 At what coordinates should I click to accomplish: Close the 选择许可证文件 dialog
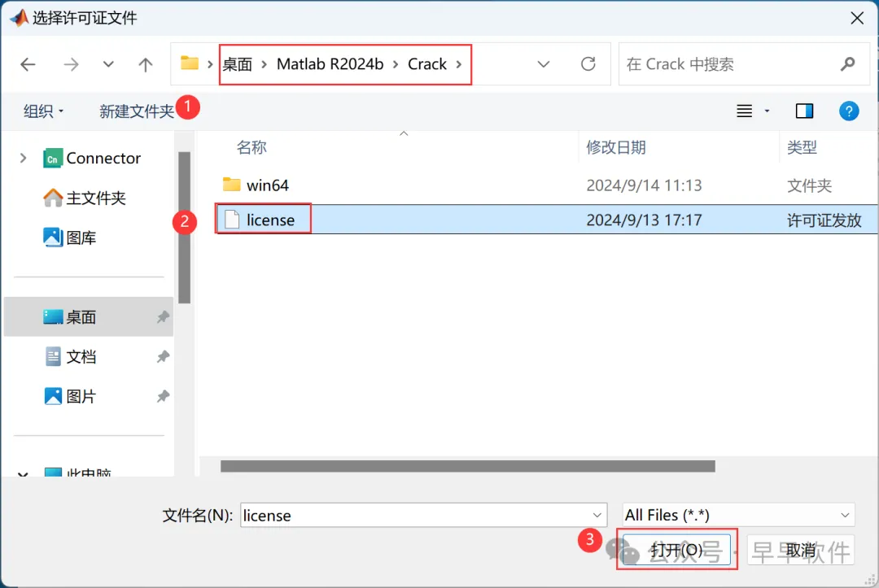coord(857,18)
